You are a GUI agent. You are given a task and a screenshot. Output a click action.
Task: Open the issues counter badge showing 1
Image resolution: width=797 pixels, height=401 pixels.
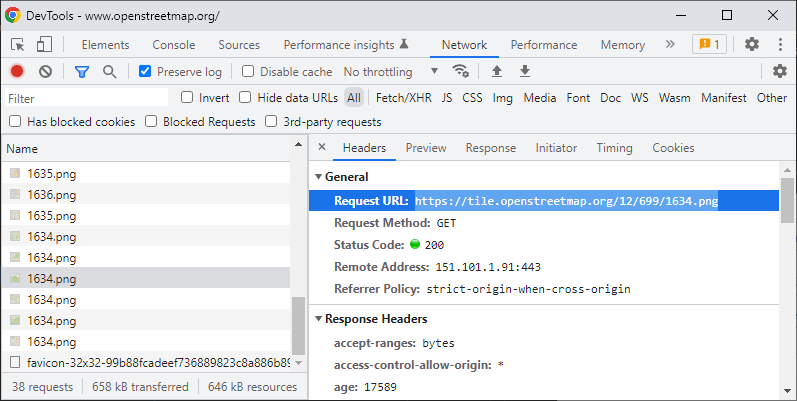pyautogui.click(x=710, y=44)
